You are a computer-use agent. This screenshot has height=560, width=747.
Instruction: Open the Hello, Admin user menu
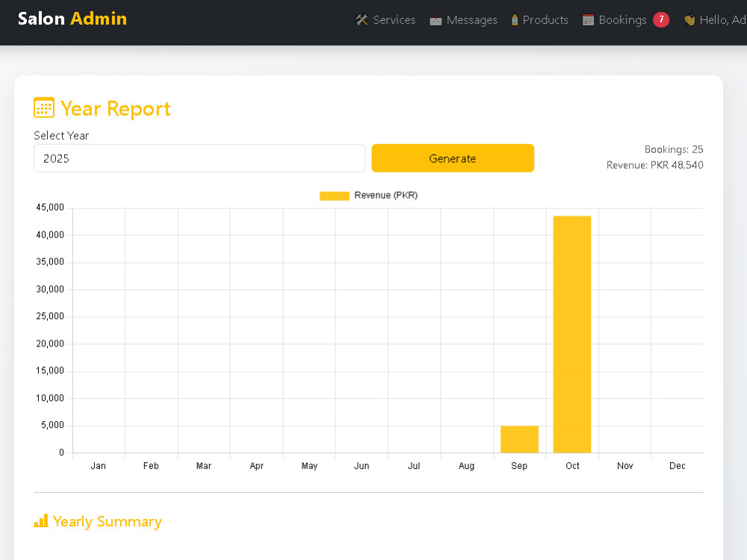pos(715,20)
